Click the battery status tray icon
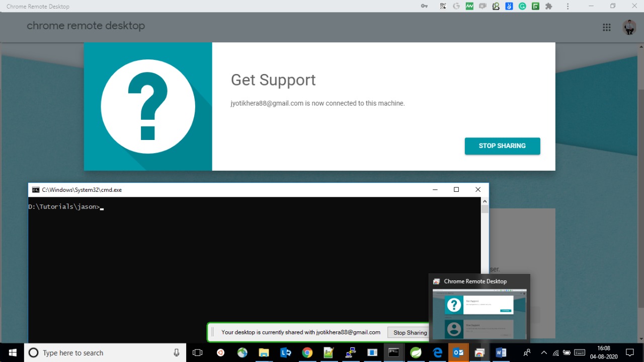Screen dimensions: 644x362 (x=567, y=352)
